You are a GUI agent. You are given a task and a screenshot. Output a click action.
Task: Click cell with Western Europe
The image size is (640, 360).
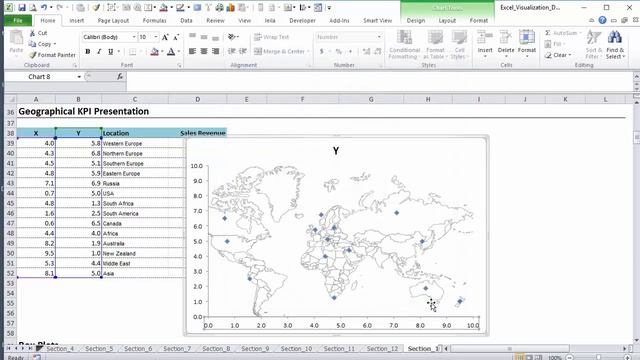point(135,144)
